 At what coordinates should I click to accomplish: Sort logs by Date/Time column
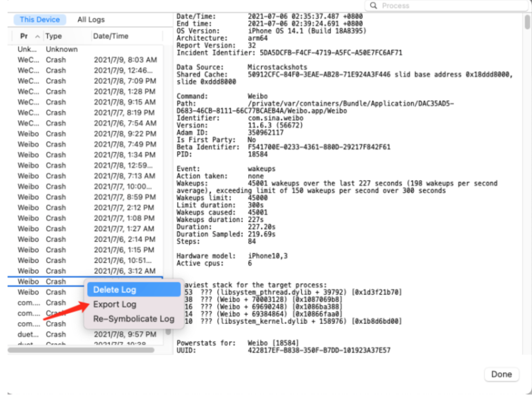pyautogui.click(x=111, y=36)
